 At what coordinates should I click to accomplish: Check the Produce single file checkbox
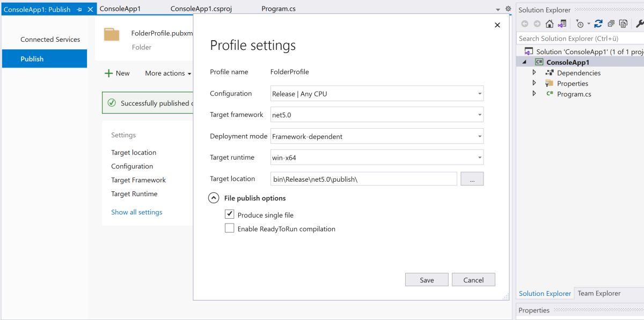coord(230,214)
